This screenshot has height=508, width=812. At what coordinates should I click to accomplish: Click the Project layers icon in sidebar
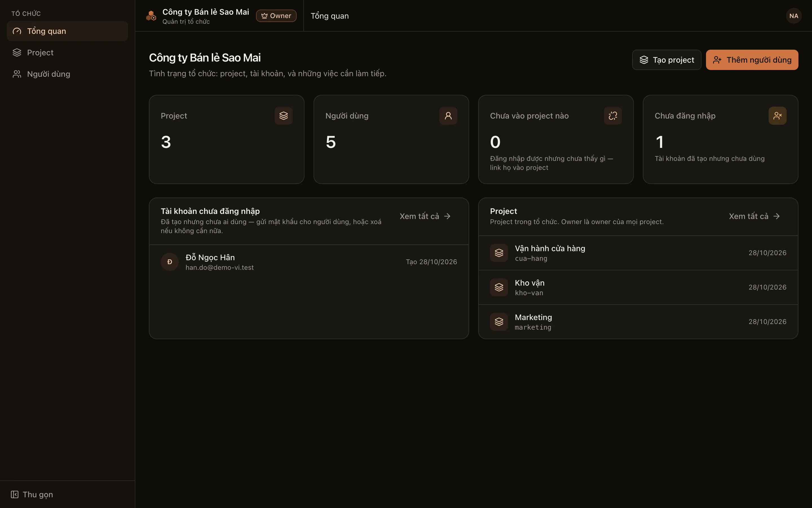(x=17, y=53)
